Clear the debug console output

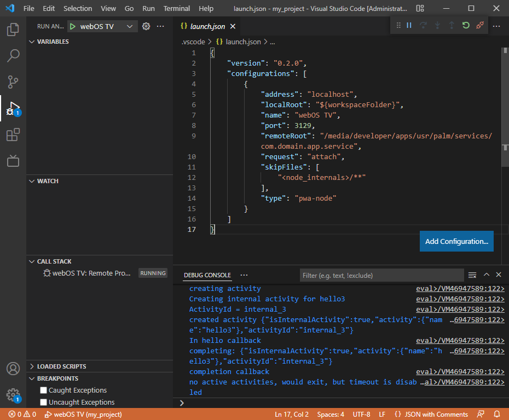pos(472,275)
